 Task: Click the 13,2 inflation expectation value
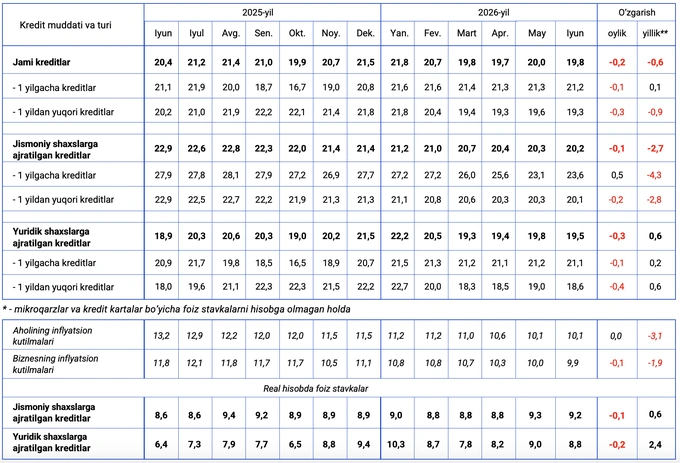161,336
